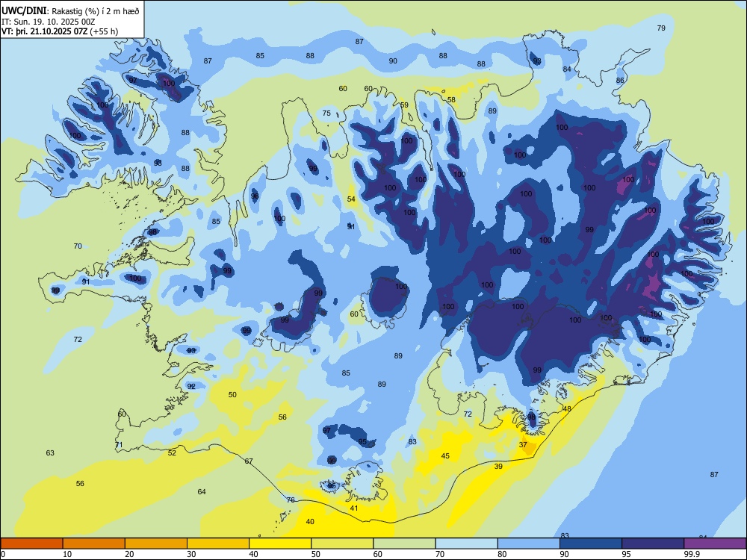This screenshot has width=747, height=560.
Task: Click the humidity value '67' on the map
Action: [249, 461]
